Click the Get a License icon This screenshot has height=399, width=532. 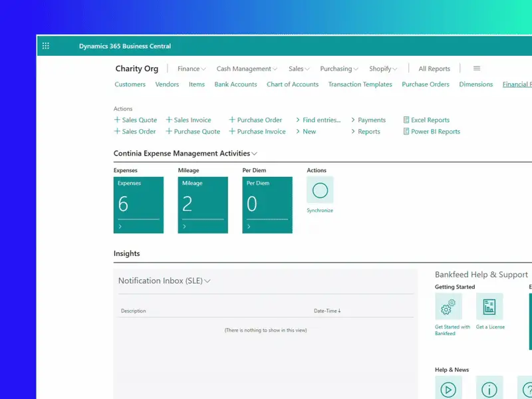489,307
